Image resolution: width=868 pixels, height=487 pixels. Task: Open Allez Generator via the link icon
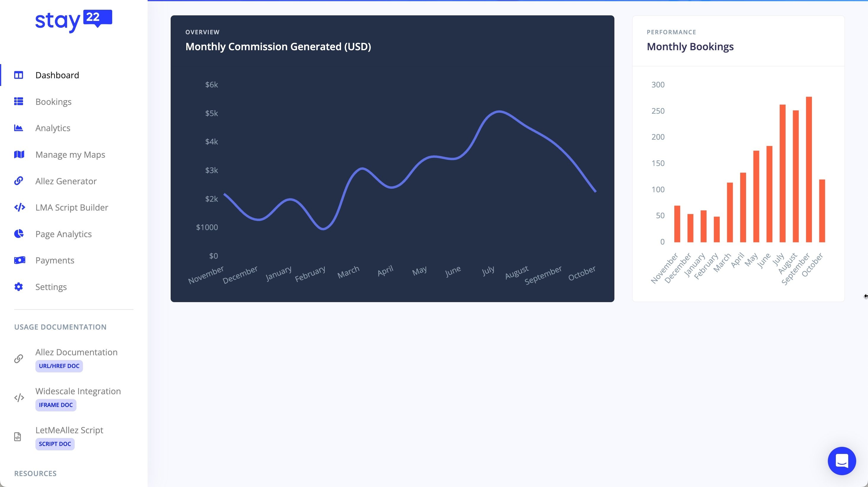click(19, 181)
